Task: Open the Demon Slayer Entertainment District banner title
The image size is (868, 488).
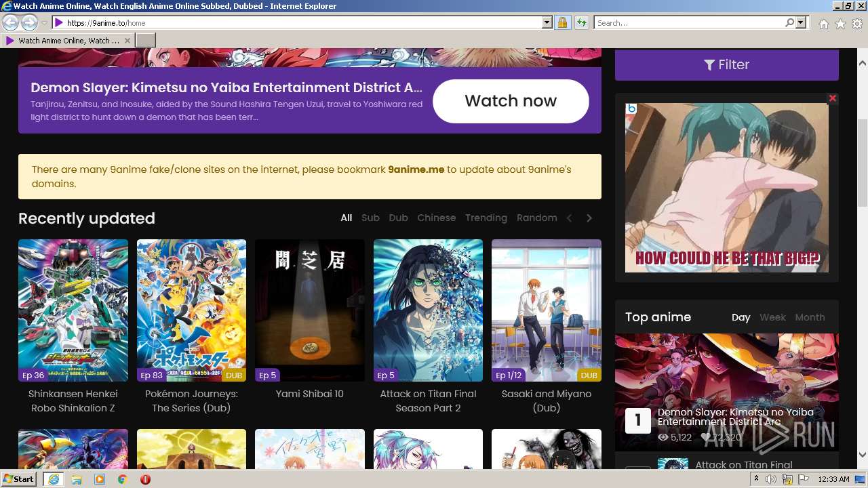Action: [226, 87]
